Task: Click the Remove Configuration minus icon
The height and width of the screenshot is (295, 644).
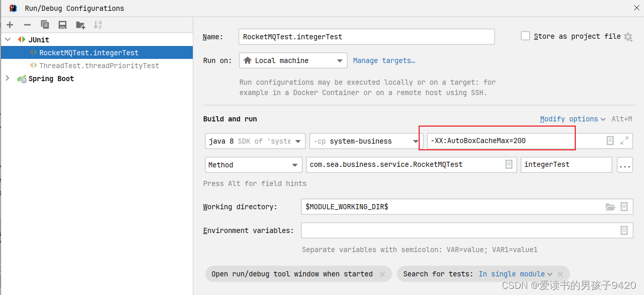Action: [x=27, y=25]
